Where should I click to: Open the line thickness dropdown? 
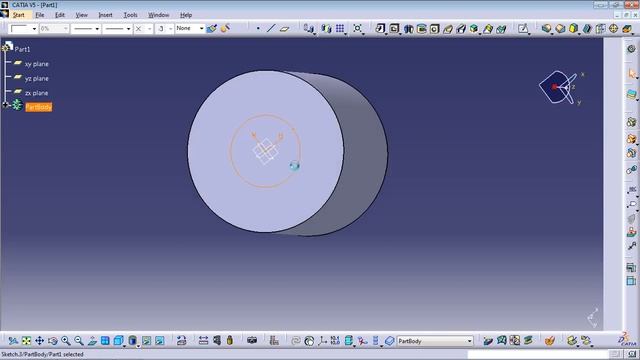(97, 29)
